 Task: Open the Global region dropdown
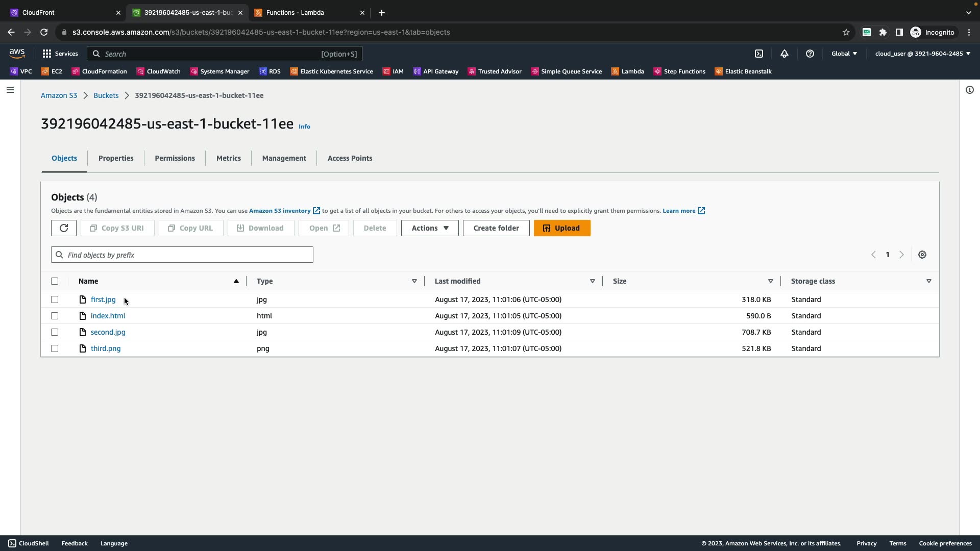tap(844, 54)
